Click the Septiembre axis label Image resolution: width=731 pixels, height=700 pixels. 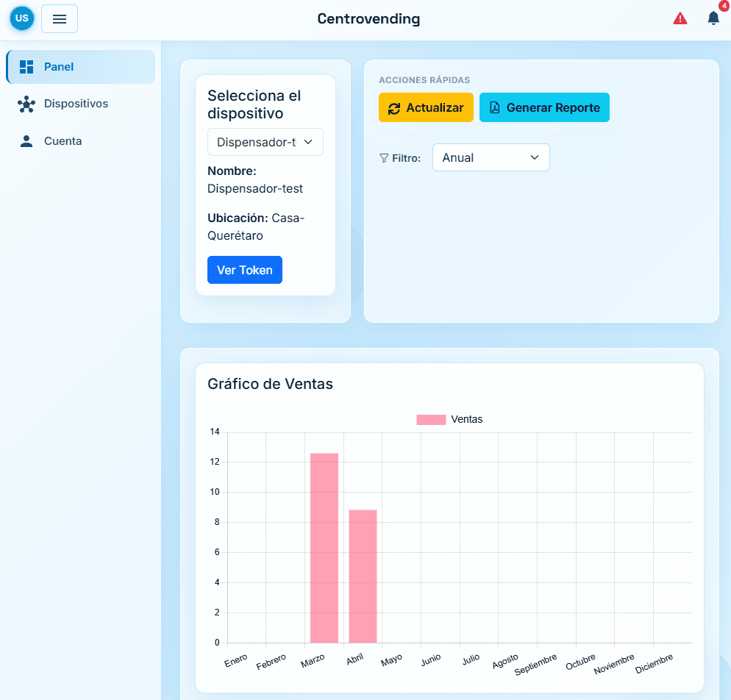tap(535, 665)
